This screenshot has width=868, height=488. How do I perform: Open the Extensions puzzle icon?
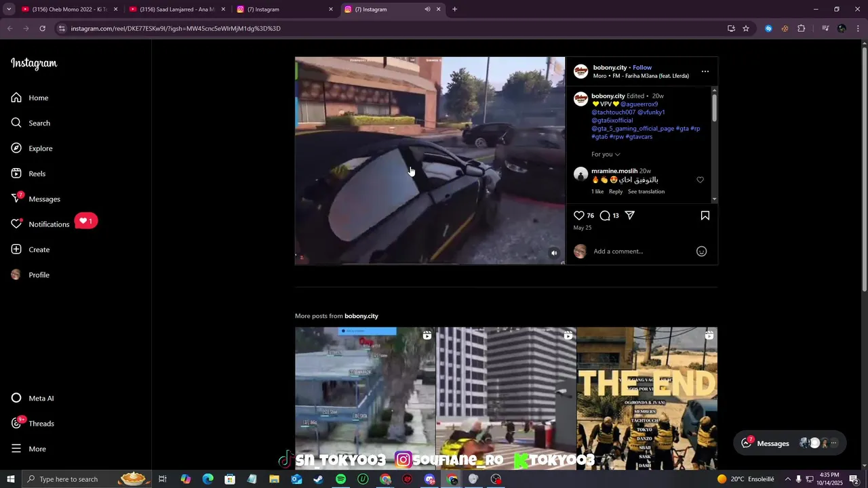pos(802,28)
